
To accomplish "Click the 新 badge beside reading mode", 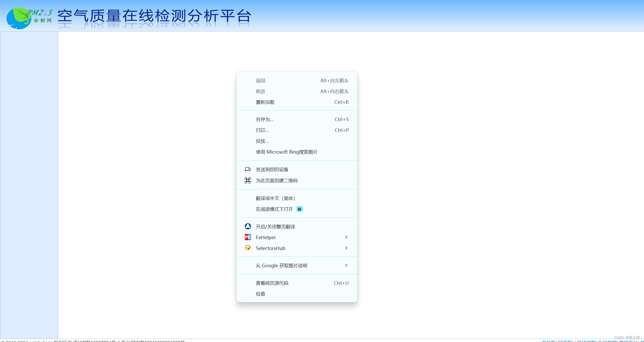I will click(299, 209).
